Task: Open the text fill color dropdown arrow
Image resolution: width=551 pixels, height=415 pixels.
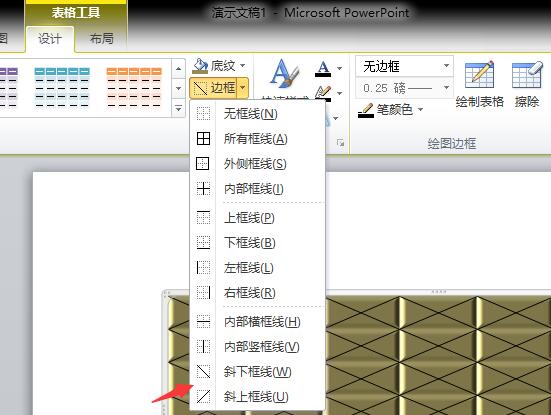Action: [x=339, y=68]
